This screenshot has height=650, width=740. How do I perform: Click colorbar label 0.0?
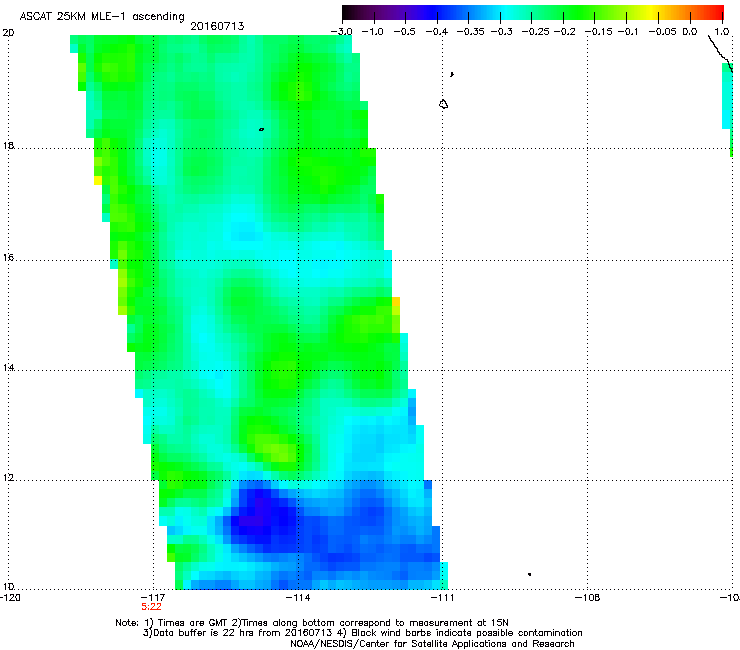(x=690, y=32)
